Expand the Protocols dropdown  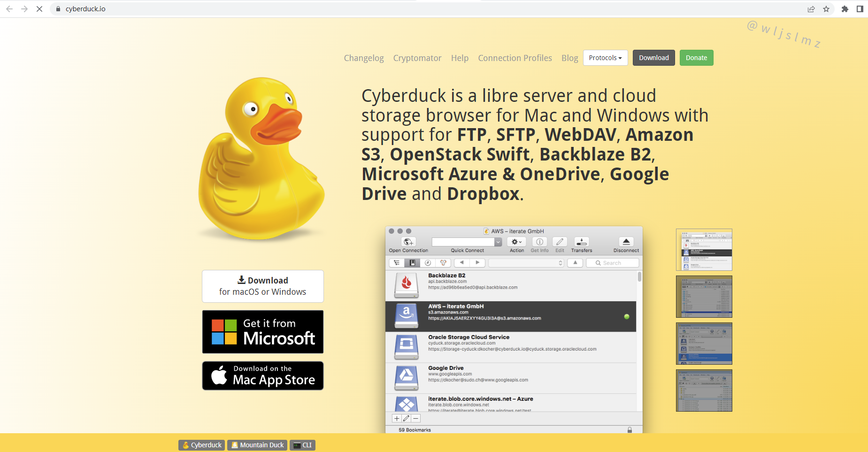(605, 58)
